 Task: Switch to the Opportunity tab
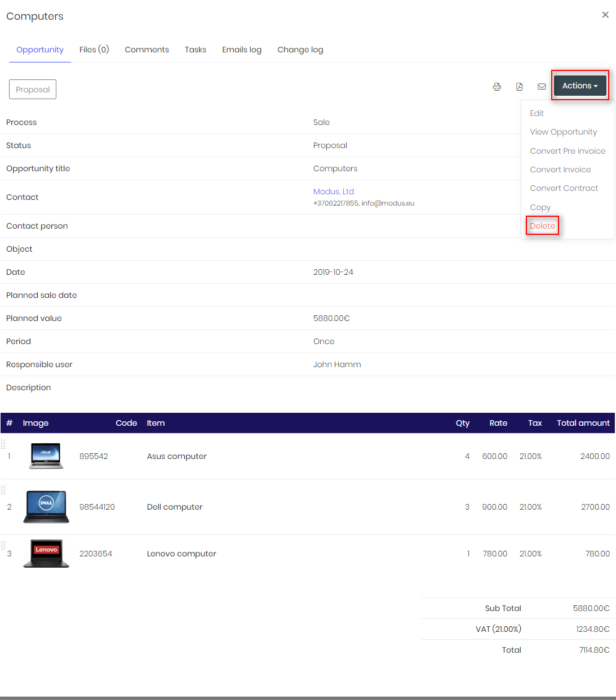pos(40,50)
